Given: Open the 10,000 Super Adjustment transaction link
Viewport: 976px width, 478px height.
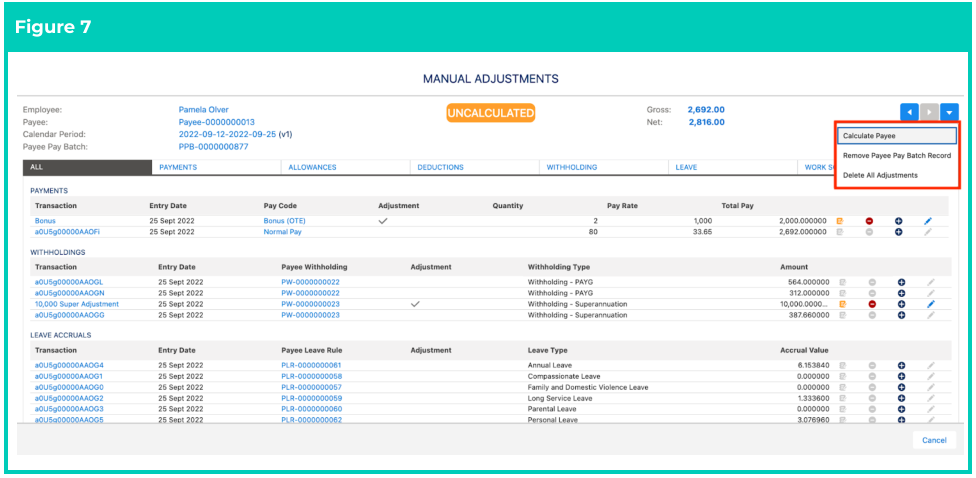Looking at the screenshot, I should coord(77,304).
